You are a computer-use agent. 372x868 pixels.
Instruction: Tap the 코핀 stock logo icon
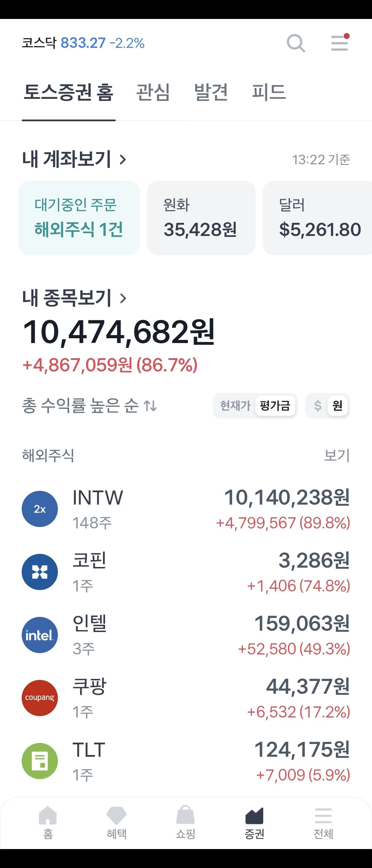point(40,572)
